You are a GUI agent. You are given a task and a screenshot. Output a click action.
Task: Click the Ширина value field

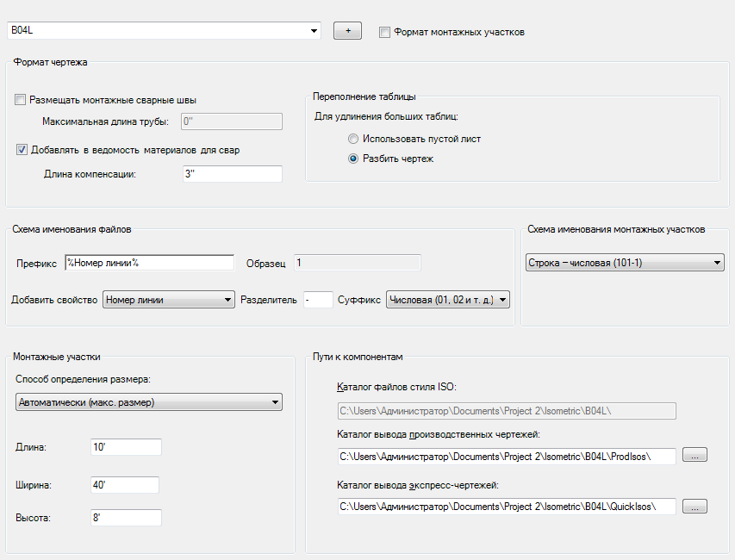tap(126, 485)
